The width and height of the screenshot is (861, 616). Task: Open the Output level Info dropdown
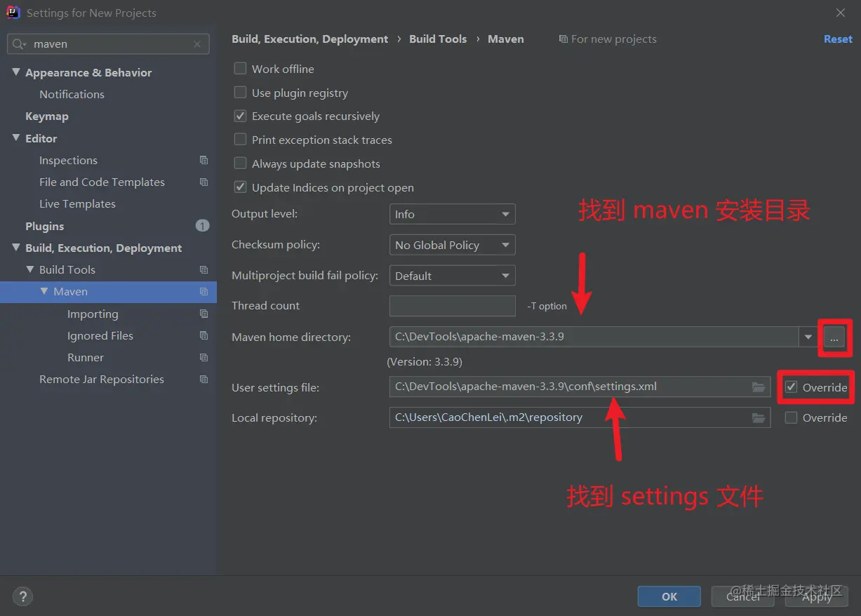coord(452,214)
